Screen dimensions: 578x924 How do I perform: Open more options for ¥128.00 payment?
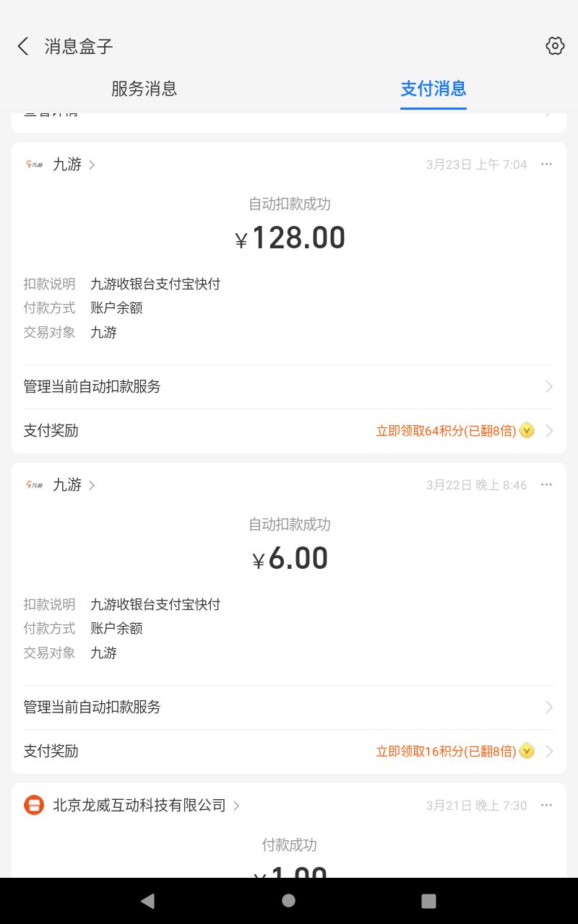546,165
